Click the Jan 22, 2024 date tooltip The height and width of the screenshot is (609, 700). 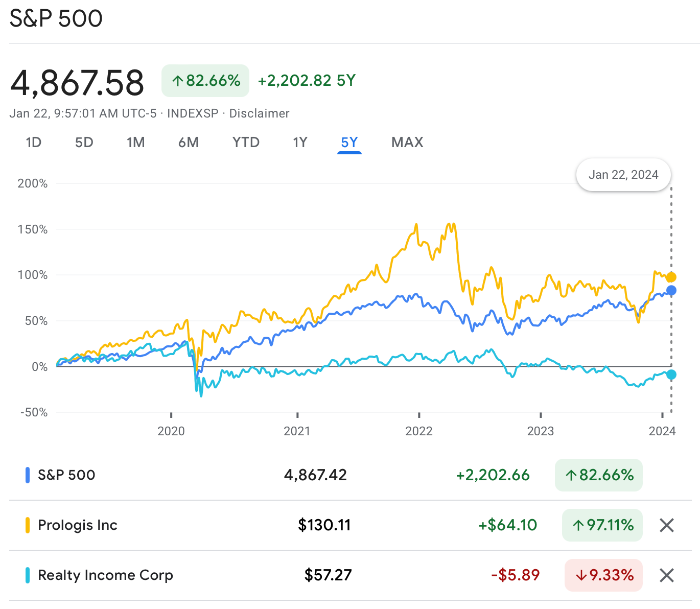tap(623, 175)
